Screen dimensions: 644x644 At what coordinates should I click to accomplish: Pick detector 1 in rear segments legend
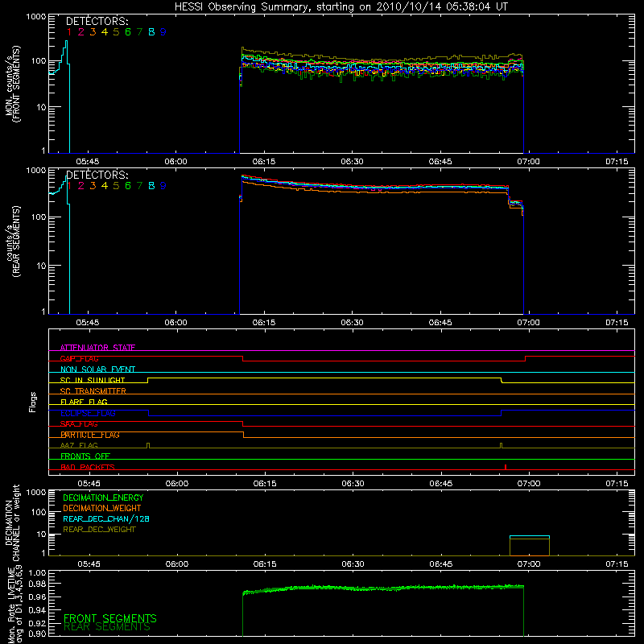[69, 186]
